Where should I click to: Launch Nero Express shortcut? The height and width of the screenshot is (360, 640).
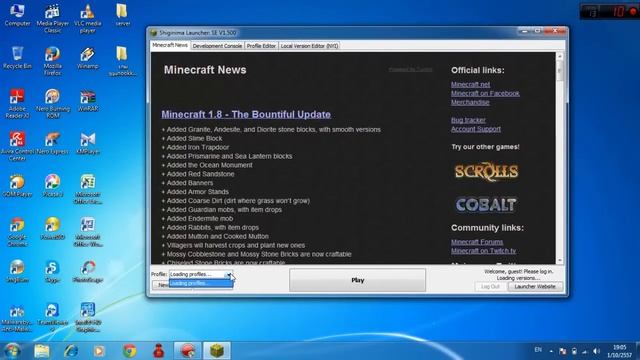pos(52,143)
